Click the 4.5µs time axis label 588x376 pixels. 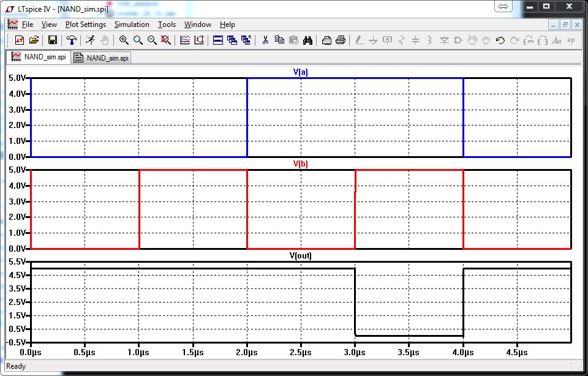(x=517, y=352)
